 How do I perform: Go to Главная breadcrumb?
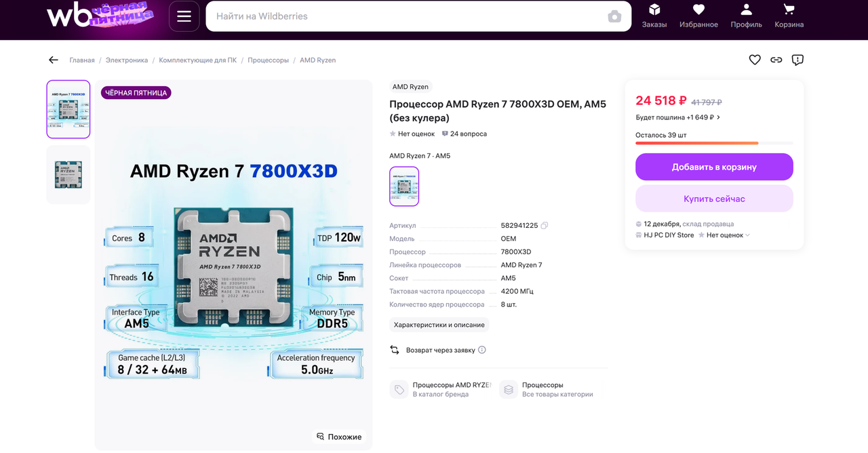pyautogui.click(x=82, y=60)
